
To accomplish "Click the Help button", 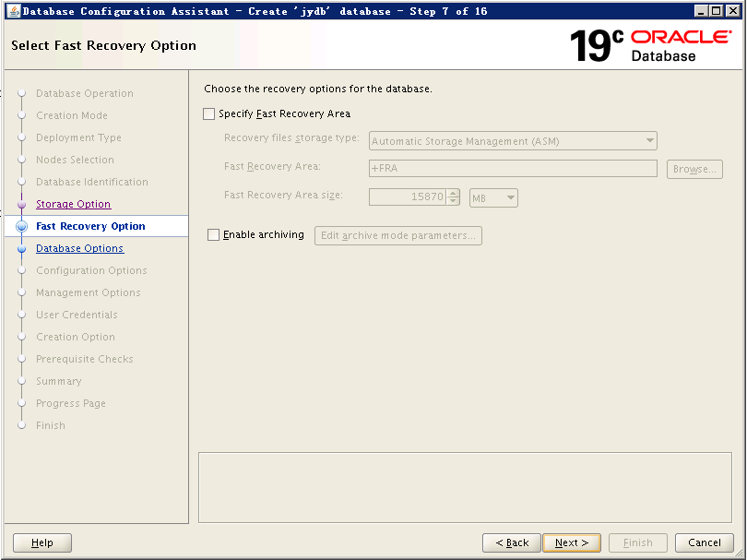I will 42,542.
